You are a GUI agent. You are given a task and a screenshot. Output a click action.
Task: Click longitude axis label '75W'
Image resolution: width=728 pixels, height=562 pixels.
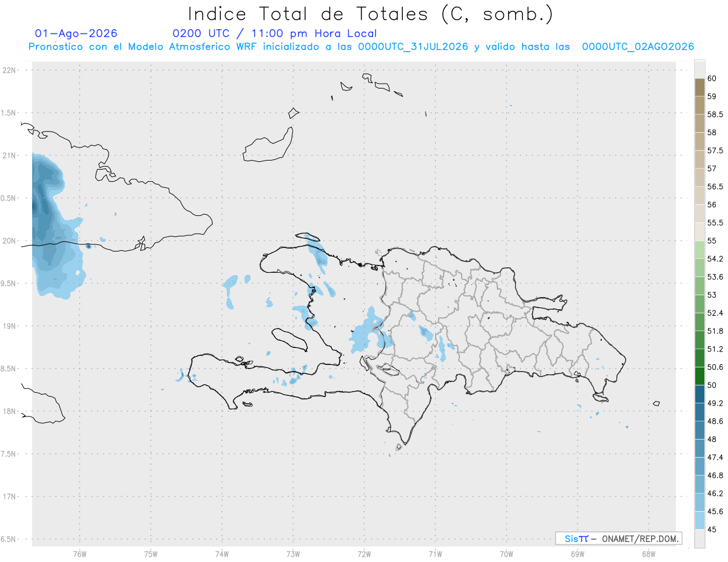click(151, 554)
